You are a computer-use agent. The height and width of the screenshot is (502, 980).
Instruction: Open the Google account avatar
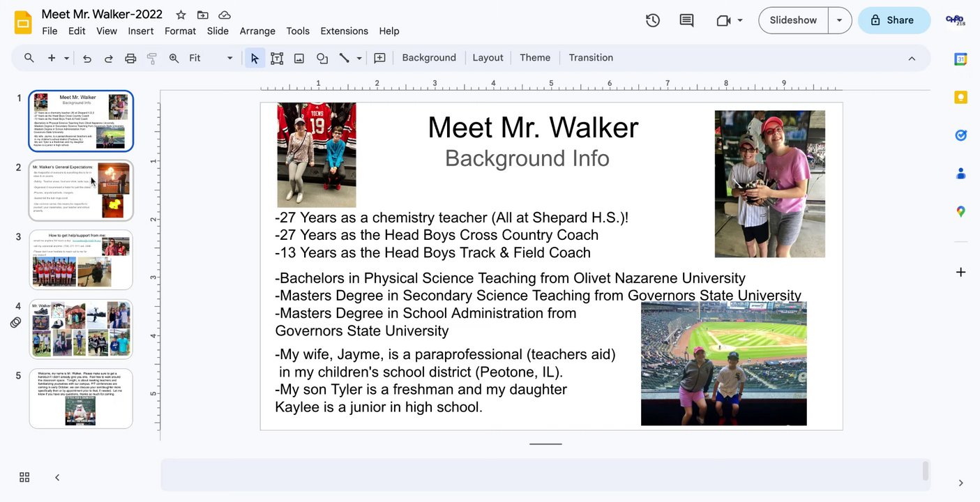tap(954, 20)
